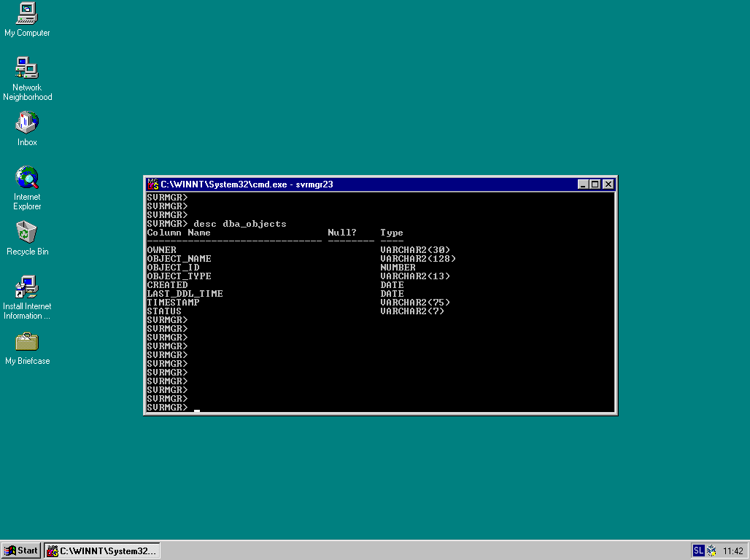Click the cmd.exe - svrmgr23 title bar
Viewport: 750px width, 560px height.
[365, 184]
